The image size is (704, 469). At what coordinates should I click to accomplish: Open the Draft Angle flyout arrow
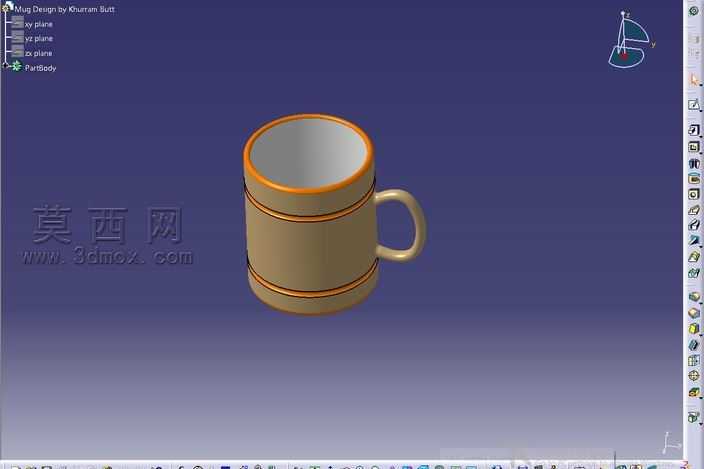pyautogui.click(x=700, y=334)
